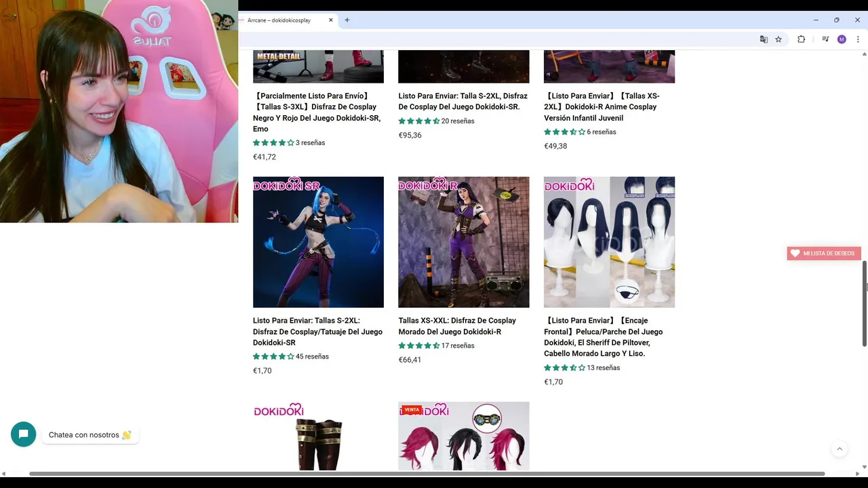The height and width of the screenshot is (488, 868).
Task: Click the scrollbar down arrow
Action: pos(865,467)
